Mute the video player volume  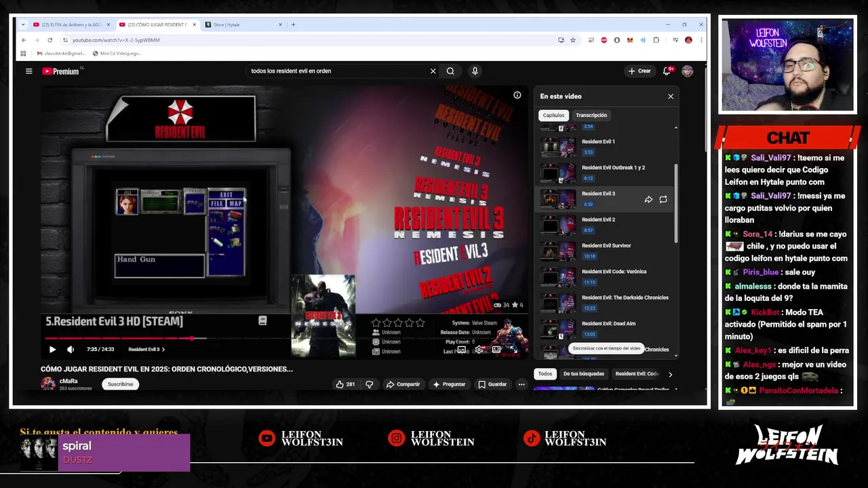71,350
